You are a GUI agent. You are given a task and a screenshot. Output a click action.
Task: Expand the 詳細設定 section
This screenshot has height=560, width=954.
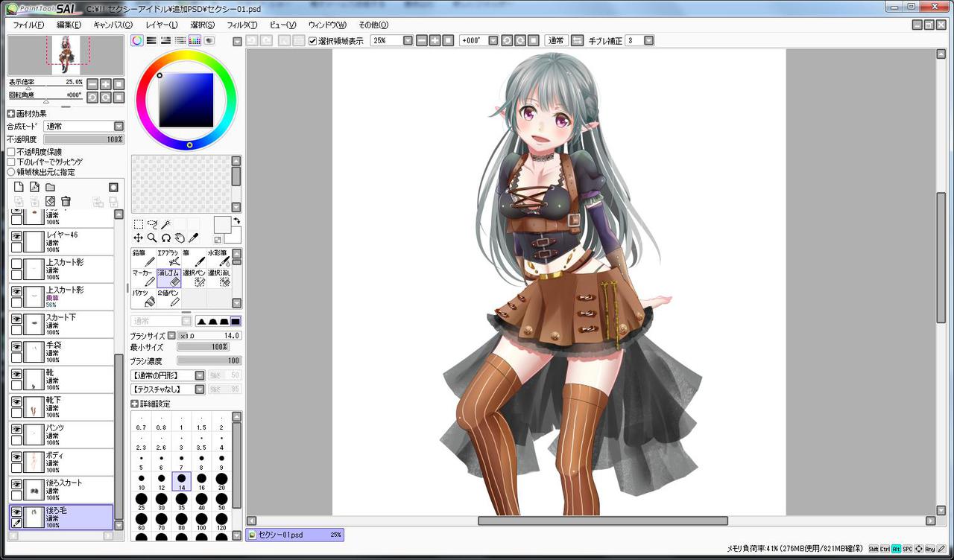coord(135,404)
